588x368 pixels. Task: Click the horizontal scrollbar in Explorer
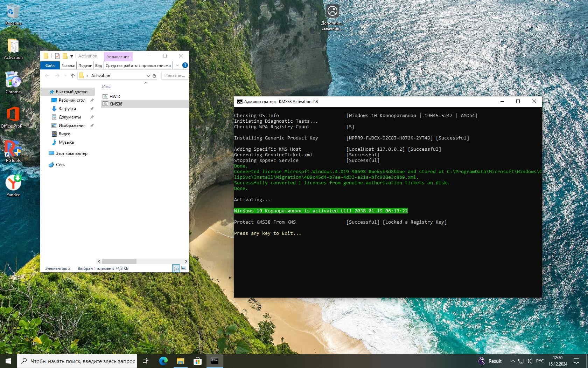pos(119,261)
